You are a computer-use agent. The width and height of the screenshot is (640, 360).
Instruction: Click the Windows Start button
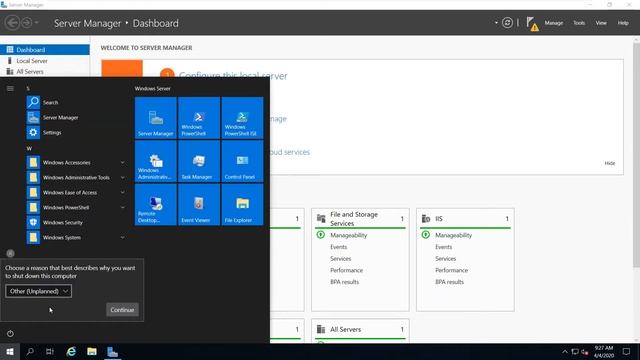[x=10, y=351]
